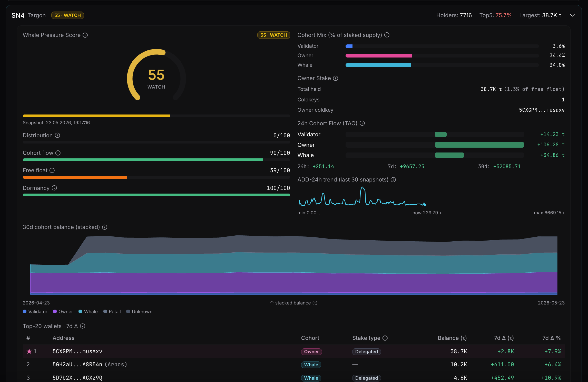The image size is (588, 382).
Task: Toggle the Unknown legend entry
Action: click(x=139, y=312)
